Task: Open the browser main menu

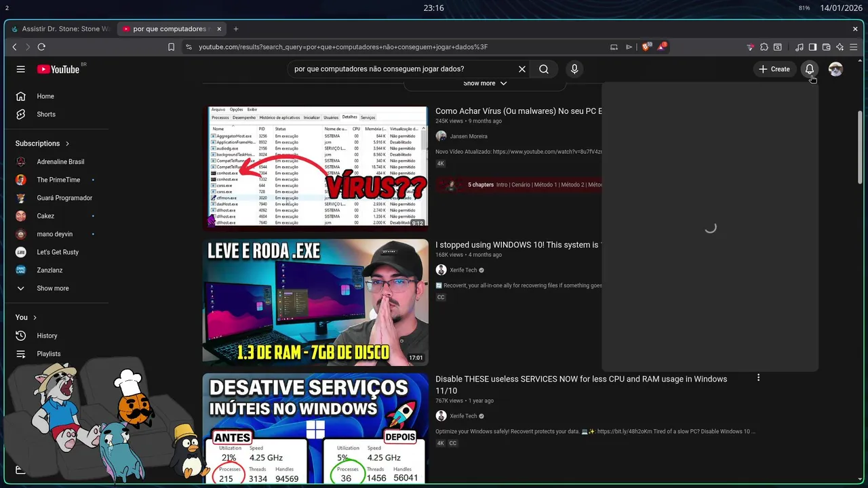Action: coord(854,47)
